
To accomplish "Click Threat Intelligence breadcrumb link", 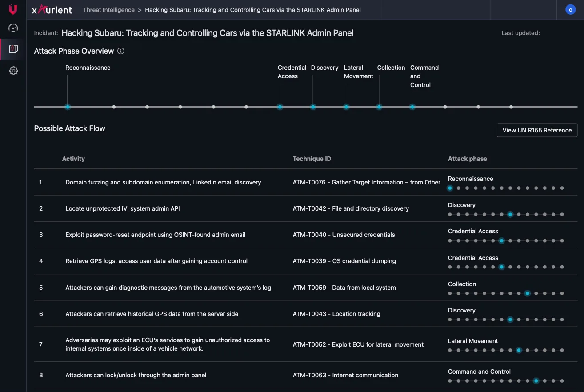I will 109,10.
